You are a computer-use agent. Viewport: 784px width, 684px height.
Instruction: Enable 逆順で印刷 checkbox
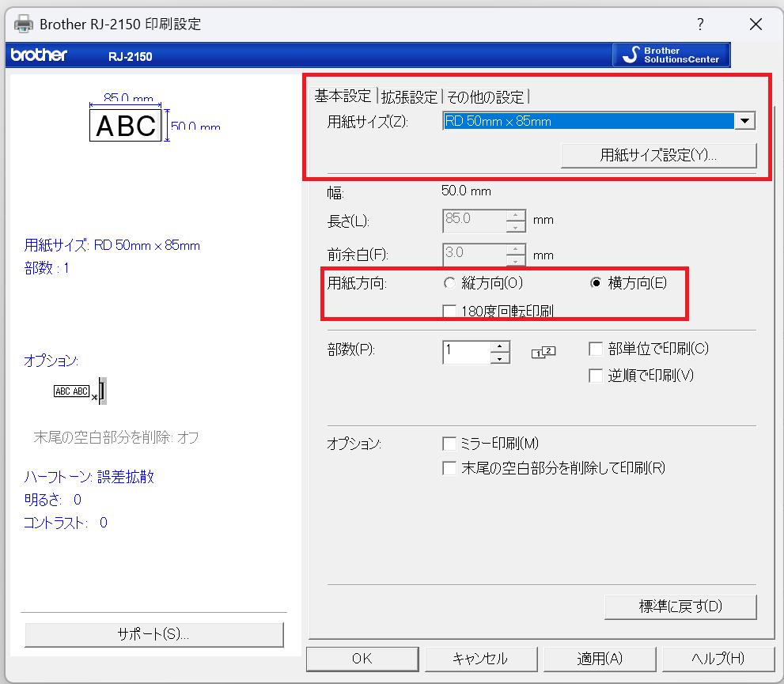tap(597, 376)
